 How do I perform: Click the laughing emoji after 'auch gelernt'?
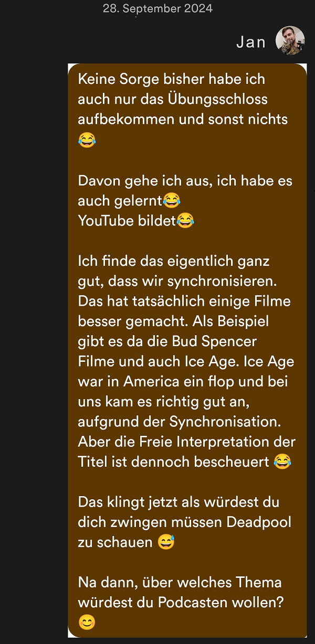[x=172, y=200]
